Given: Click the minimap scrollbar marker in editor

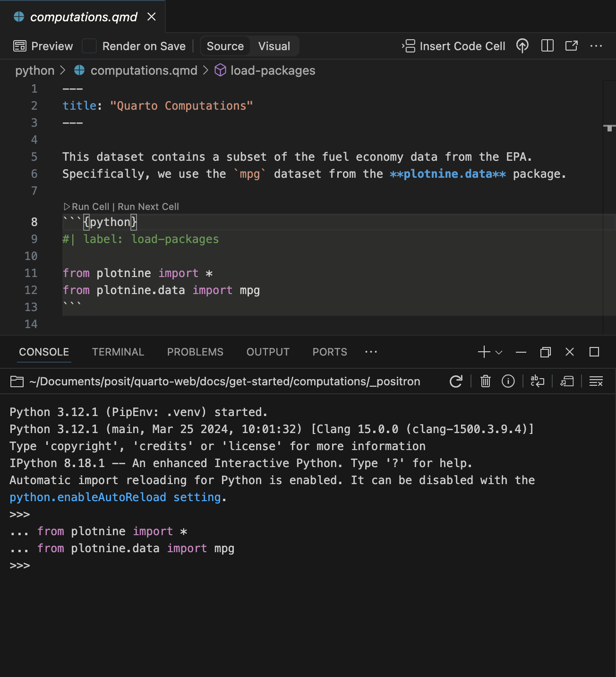Looking at the screenshot, I should click(x=609, y=128).
